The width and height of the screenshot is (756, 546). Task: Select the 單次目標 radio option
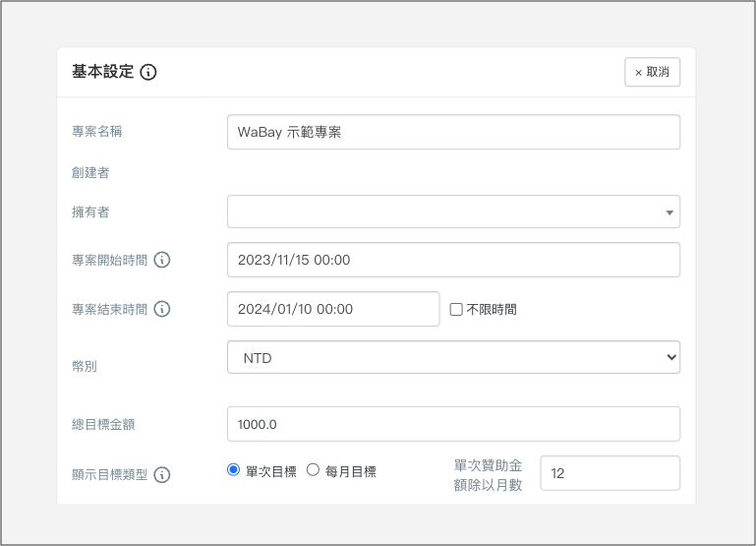[233, 470]
